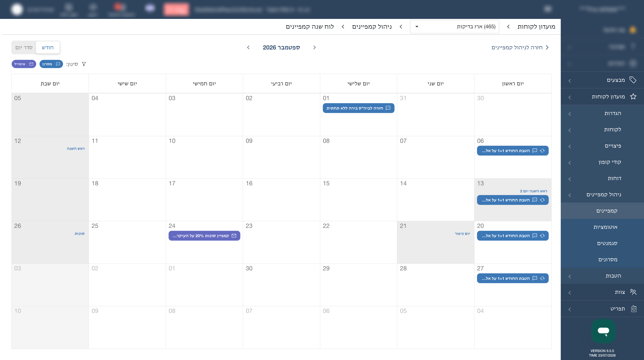The width and height of the screenshot is (644, 360).
Task: Open the day 13 1+1 monthly benefit campaign
Action: [x=513, y=200]
